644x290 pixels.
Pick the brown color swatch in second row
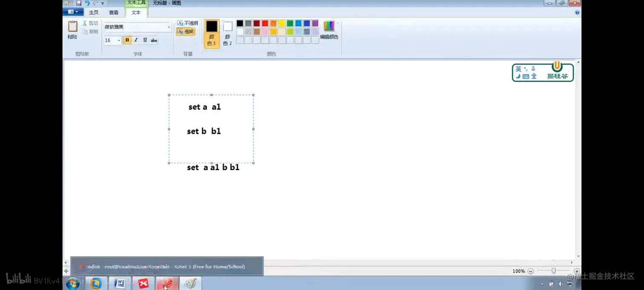257,32
